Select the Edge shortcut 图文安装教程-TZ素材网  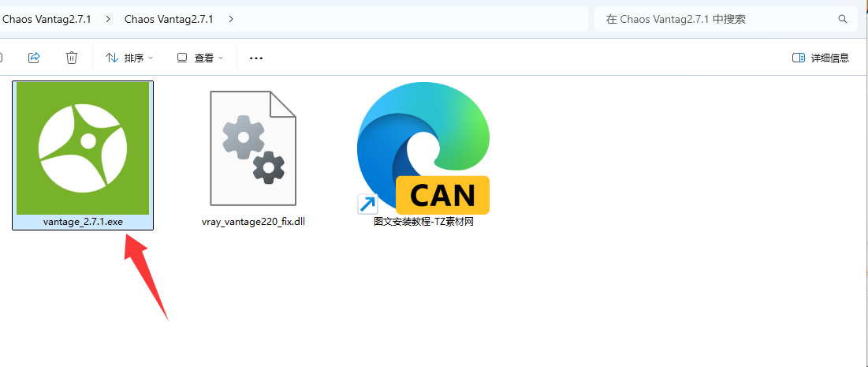tap(423, 148)
